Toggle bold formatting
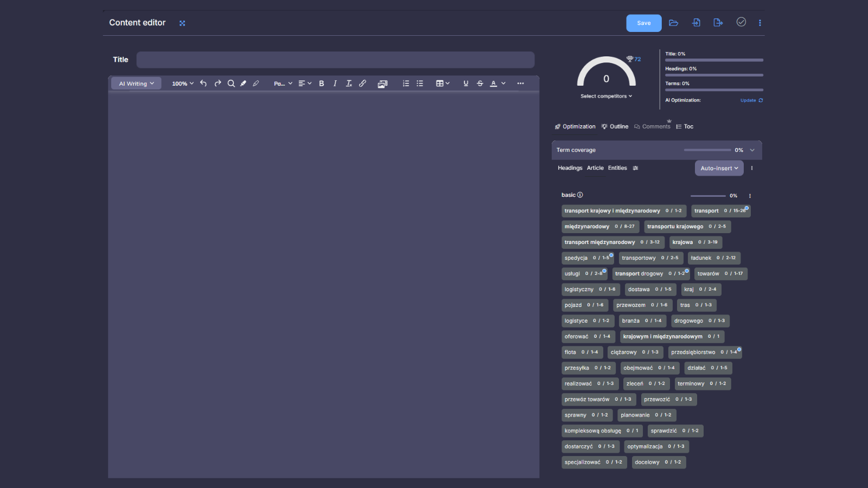 322,84
